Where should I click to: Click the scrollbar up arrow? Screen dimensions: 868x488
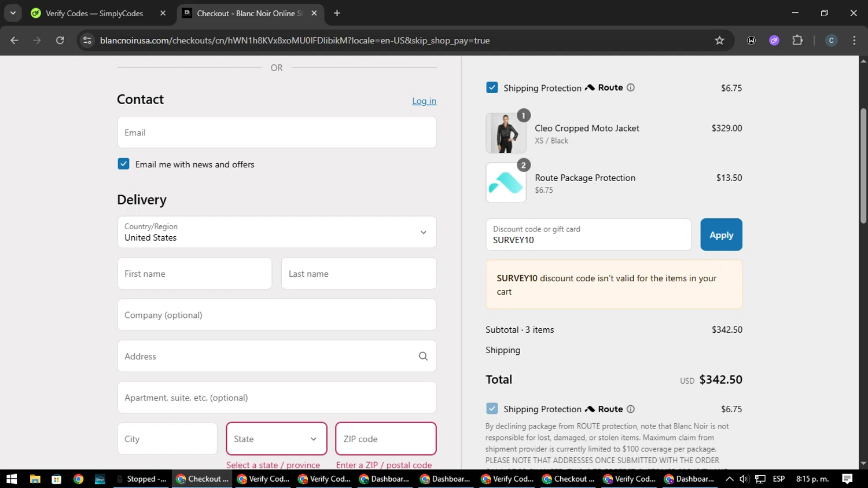(x=863, y=60)
